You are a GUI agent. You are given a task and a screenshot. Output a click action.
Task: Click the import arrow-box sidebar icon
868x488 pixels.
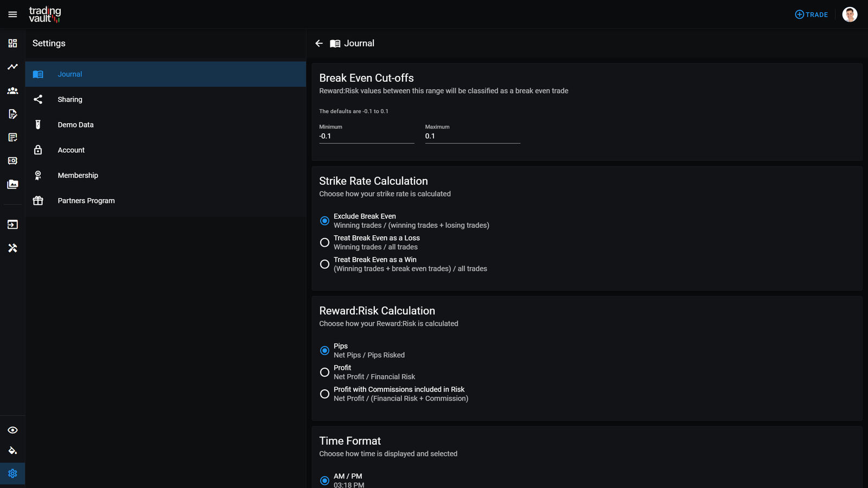pyautogui.click(x=12, y=224)
